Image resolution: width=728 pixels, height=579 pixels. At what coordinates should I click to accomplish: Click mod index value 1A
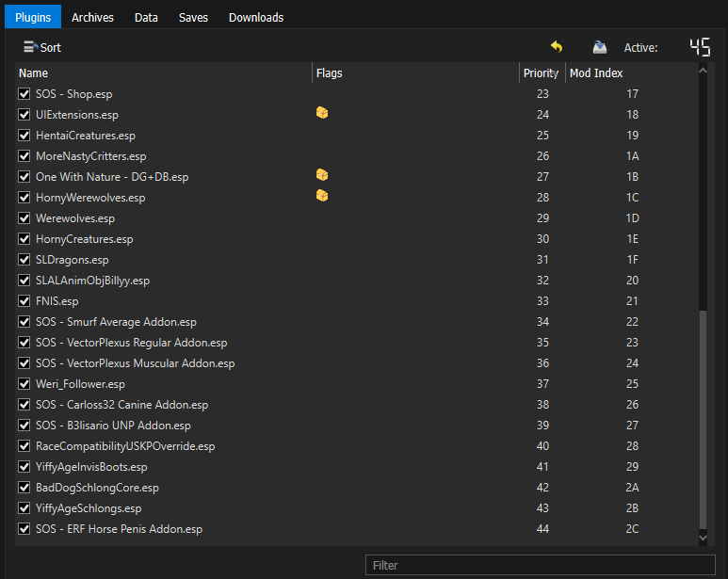pyautogui.click(x=632, y=156)
